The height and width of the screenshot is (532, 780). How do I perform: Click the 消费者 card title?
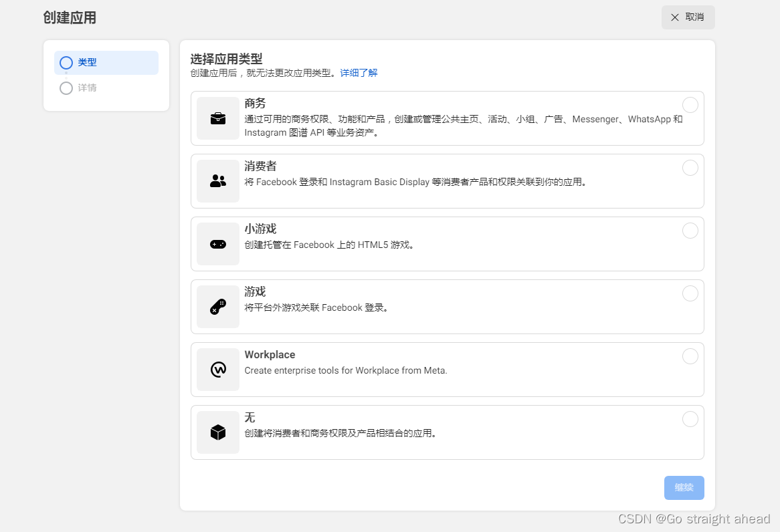coord(260,166)
